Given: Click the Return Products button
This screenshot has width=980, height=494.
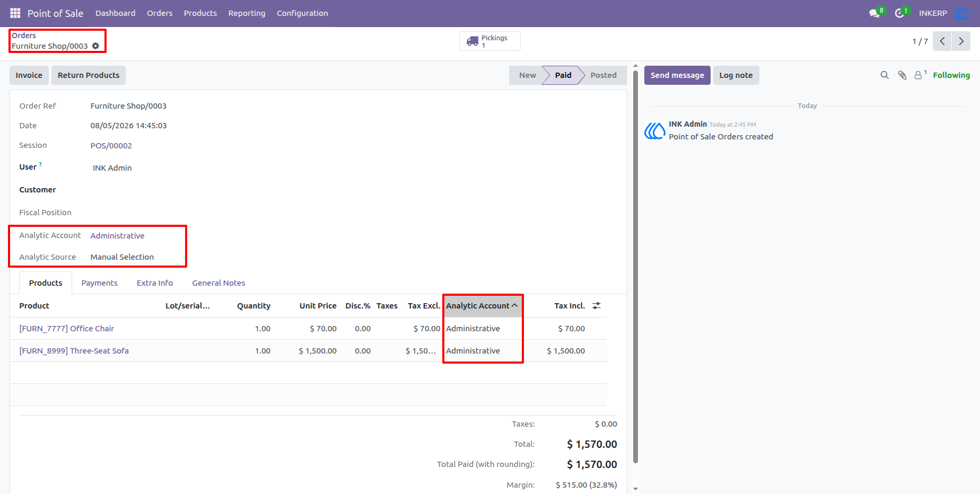Looking at the screenshot, I should (x=89, y=75).
